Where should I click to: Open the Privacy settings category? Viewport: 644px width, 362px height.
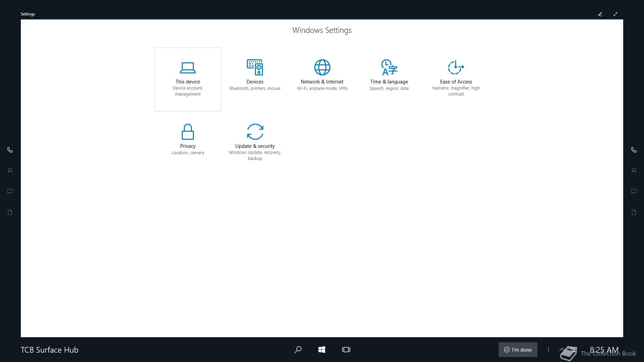tap(187, 144)
